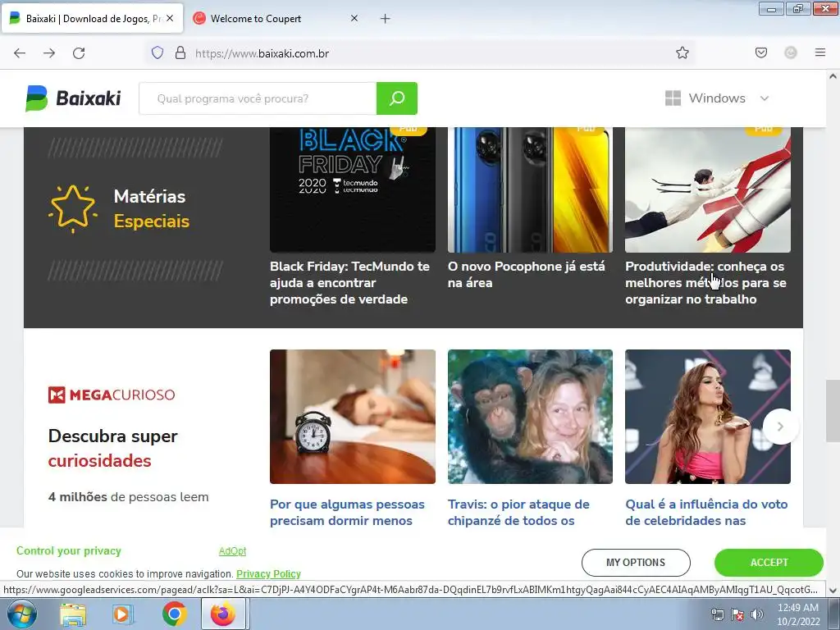This screenshot has width=840, height=630.
Task: Close the Welcome to Coupert tab
Action: click(354, 18)
